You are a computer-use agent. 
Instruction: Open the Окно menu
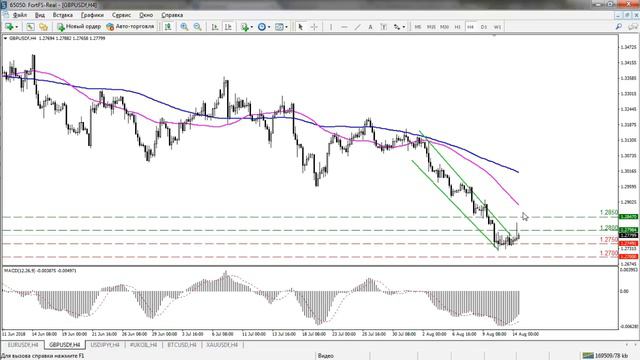[x=146, y=15]
